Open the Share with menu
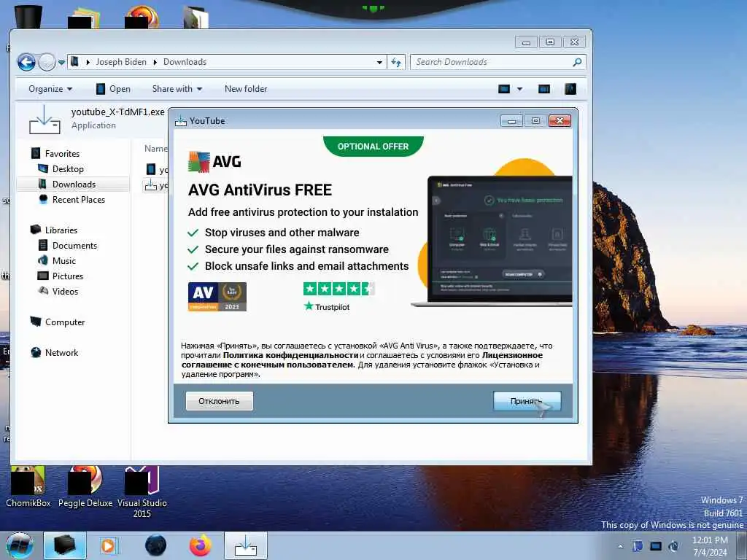 point(177,89)
